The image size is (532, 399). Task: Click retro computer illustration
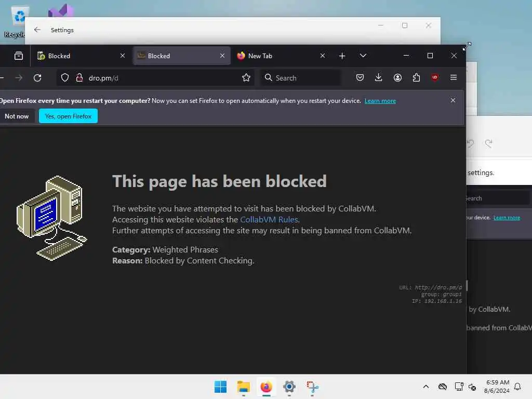51,218
